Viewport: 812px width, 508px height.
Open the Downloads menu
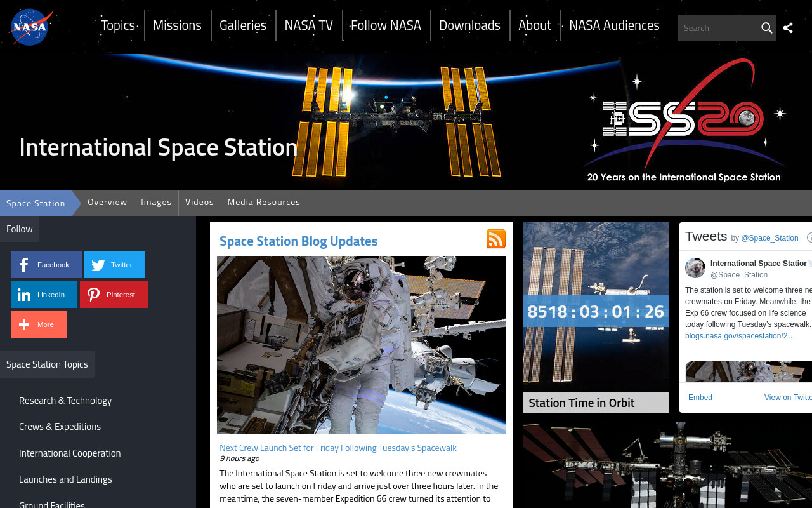(469, 25)
